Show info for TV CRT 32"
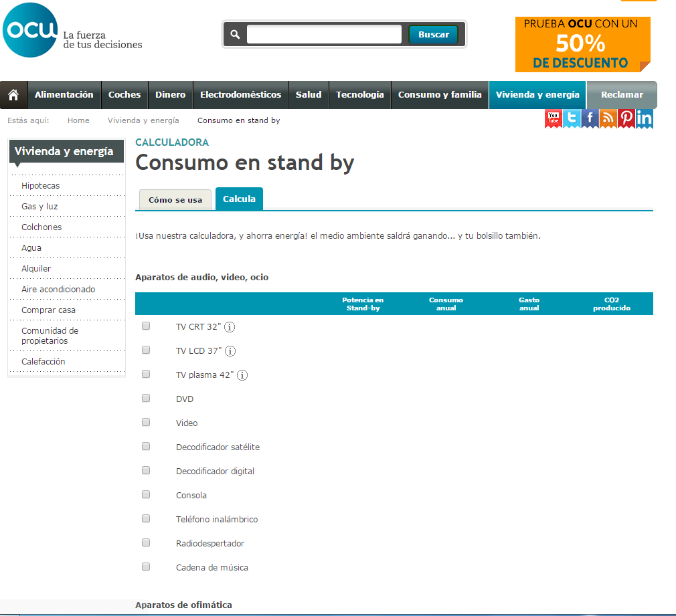Screen dimensions: 676x616 pyautogui.click(x=230, y=327)
